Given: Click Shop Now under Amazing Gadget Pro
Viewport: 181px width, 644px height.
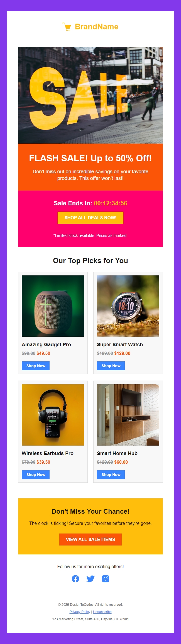Looking at the screenshot, I should (x=35, y=366).
